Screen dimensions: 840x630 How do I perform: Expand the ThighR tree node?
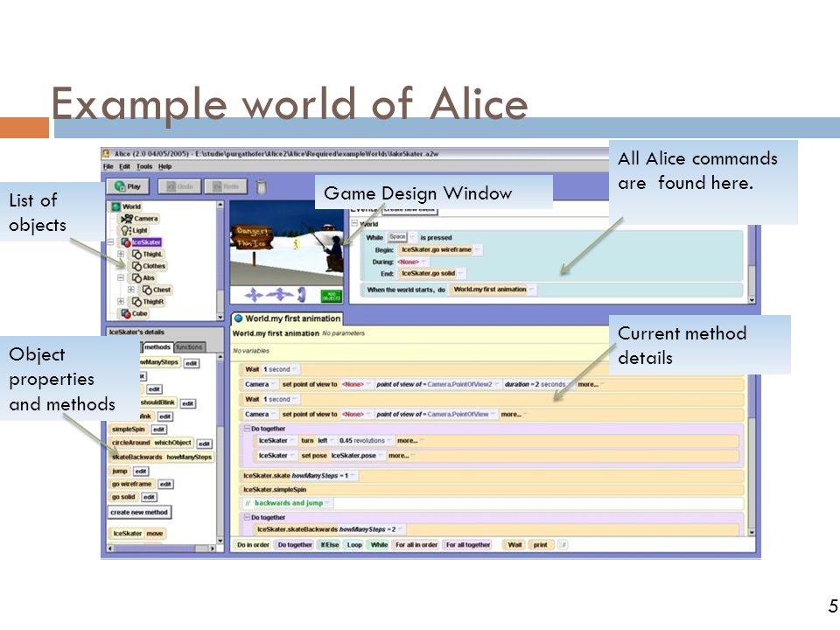click(121, 302)
